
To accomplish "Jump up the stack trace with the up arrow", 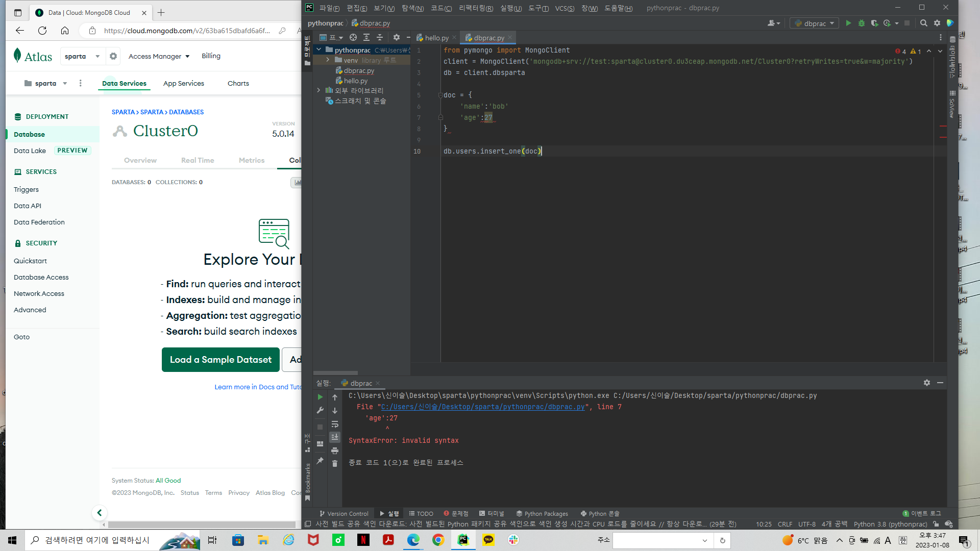I will pos(335,397).
